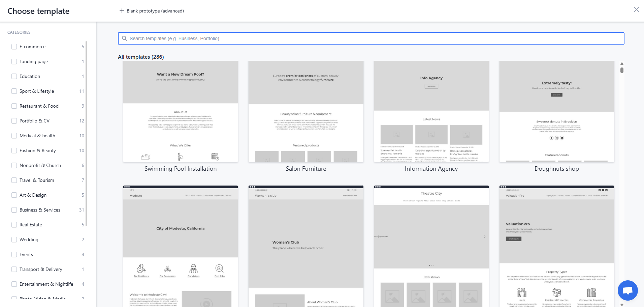Select ValuationPro template thumbnail
The image size is (644, 307).
coord(556,246)
